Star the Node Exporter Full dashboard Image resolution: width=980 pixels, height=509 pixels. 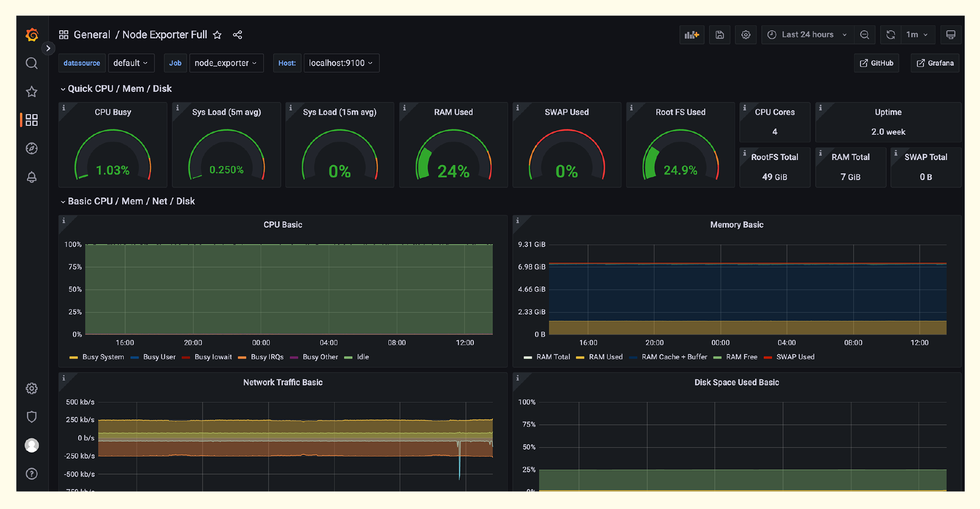[217, 35]
